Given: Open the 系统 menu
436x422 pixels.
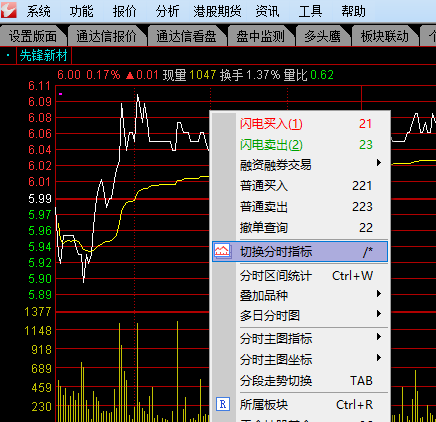Looking at the screenshot, I should 39,11.
